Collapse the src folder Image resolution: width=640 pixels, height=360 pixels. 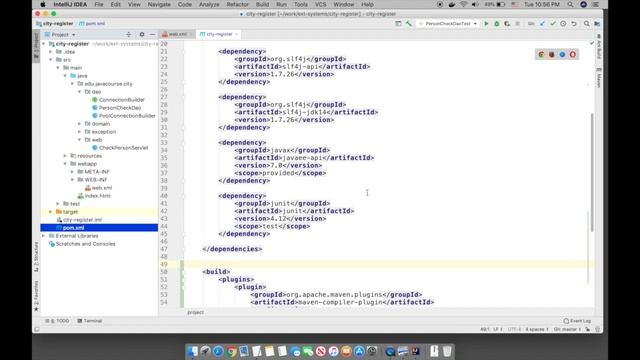click(x=51, y=60)
